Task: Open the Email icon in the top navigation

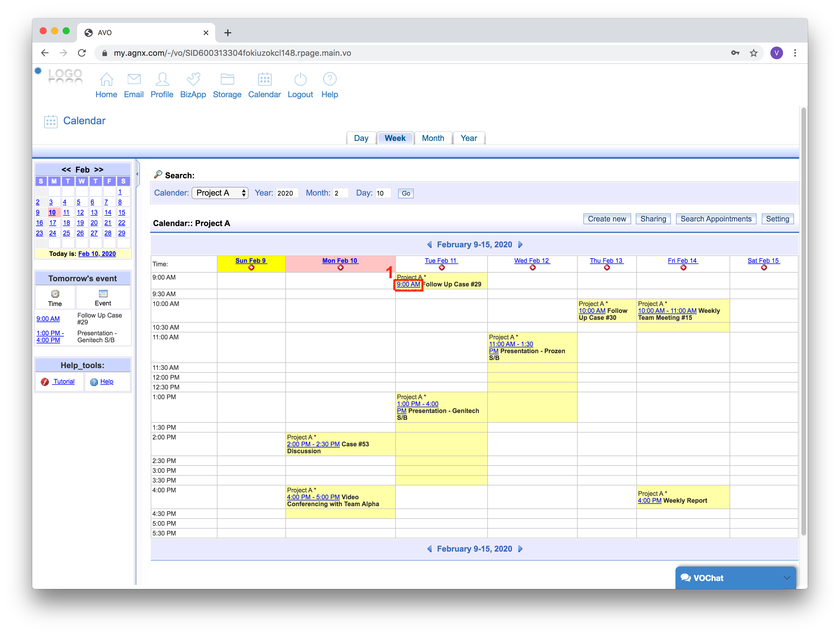Action: coord(134,79)
